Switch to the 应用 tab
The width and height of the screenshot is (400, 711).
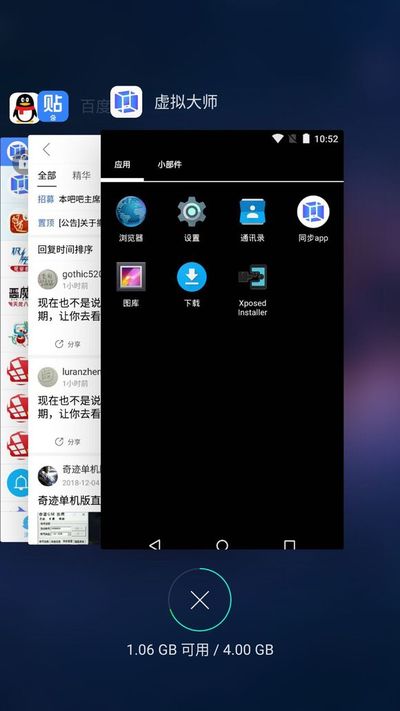122,165
